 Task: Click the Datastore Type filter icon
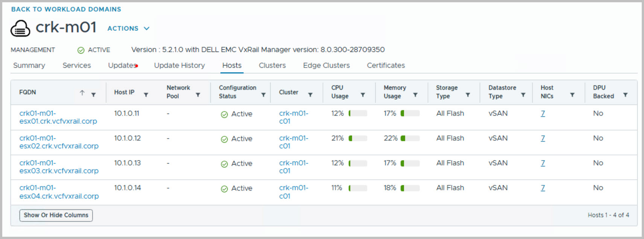click(523, 95)
